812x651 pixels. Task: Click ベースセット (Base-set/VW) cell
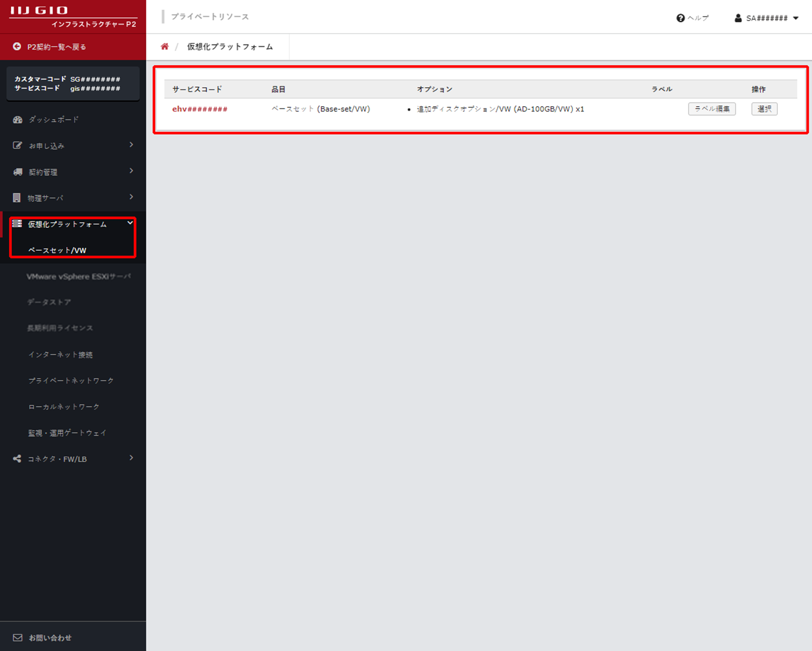point(321,109)
